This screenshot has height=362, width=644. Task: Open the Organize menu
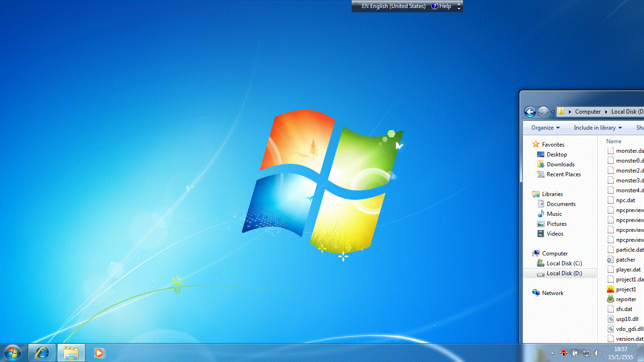545,128
